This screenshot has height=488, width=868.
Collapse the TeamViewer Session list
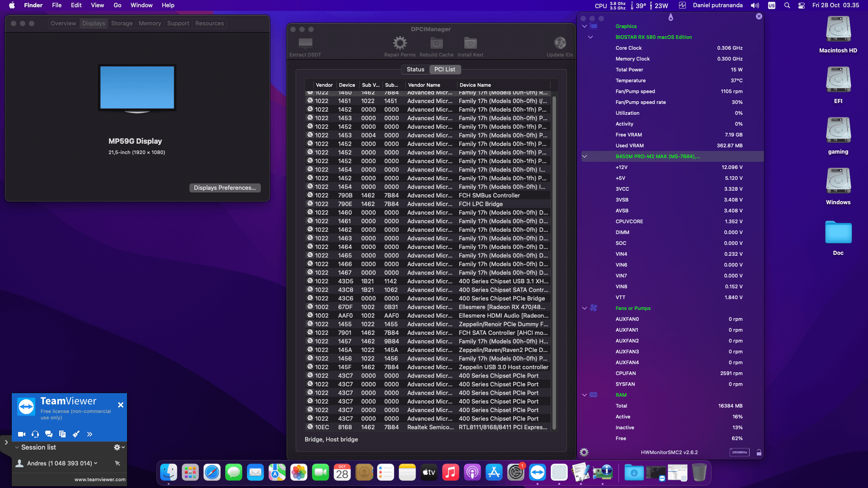click(17, 447)
